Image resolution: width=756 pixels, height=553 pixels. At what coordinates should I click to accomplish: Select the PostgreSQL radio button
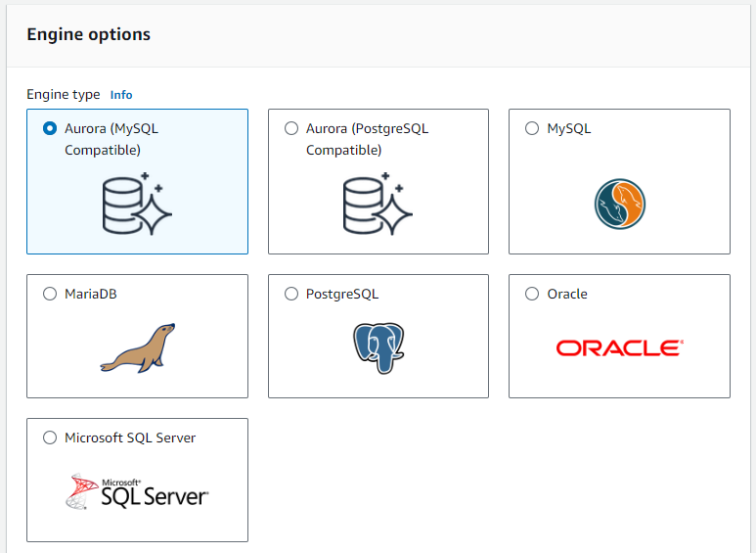click(291, 294)
